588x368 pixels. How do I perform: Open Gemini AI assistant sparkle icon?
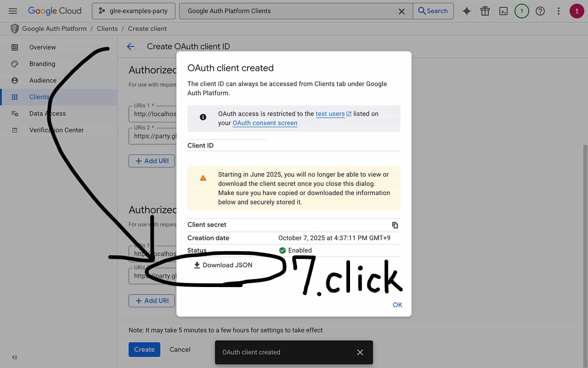(x=467, y=11)
